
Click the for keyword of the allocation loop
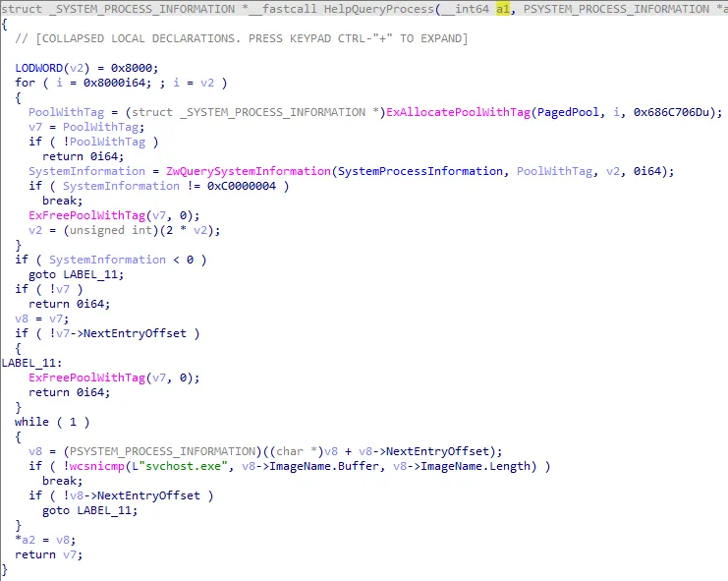[26, 83]
